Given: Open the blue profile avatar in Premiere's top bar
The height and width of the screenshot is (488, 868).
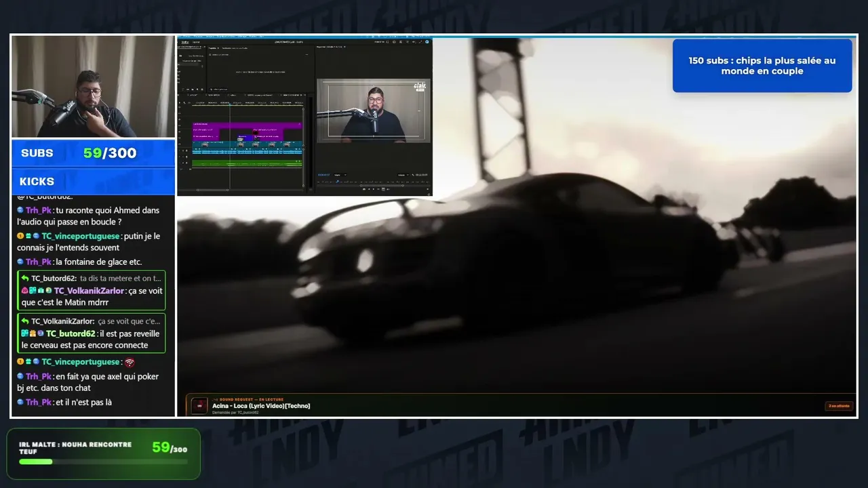Looking at the screenshot, I should point(428,42).
